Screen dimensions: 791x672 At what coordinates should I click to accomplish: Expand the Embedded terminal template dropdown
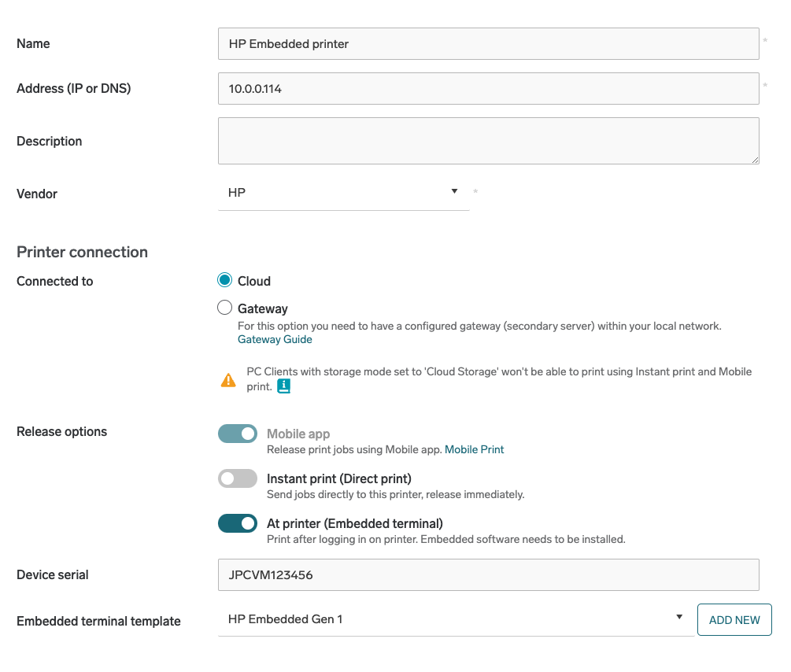455,619
